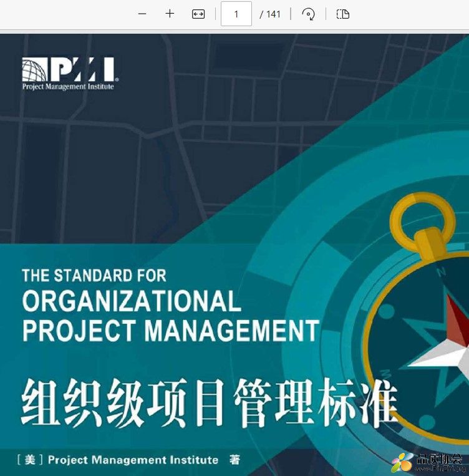Click 'THE STANDARD FOR' heading text

pos(94,276)
